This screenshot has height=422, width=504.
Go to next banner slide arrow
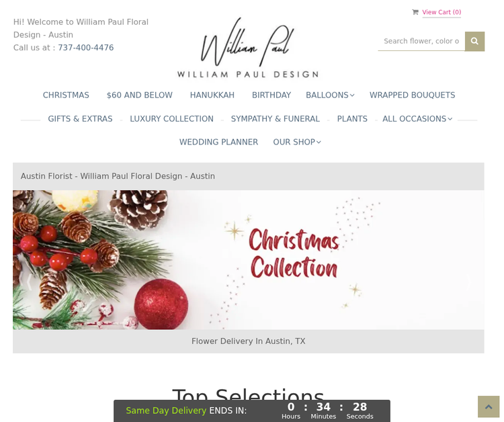pyautogui.click(x=468, y=282)
